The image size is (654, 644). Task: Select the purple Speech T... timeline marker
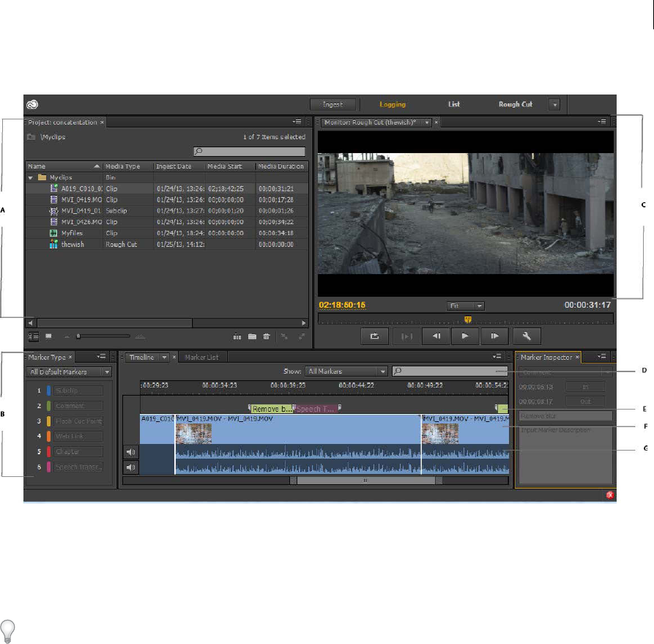316,409
